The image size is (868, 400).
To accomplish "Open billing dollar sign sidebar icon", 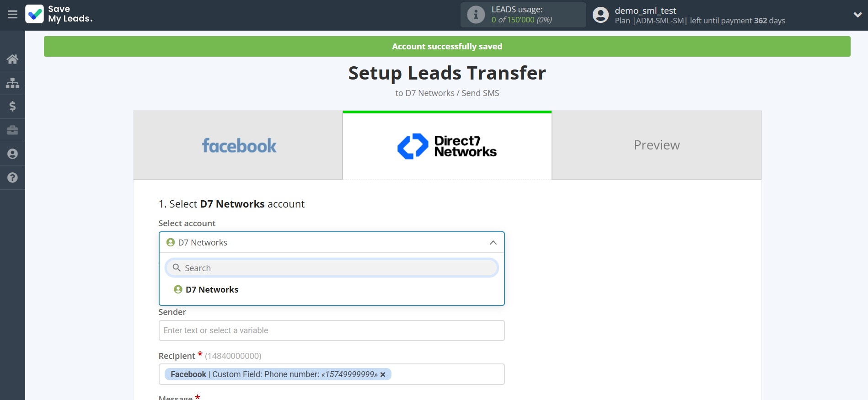I will [x=12, y=107].
